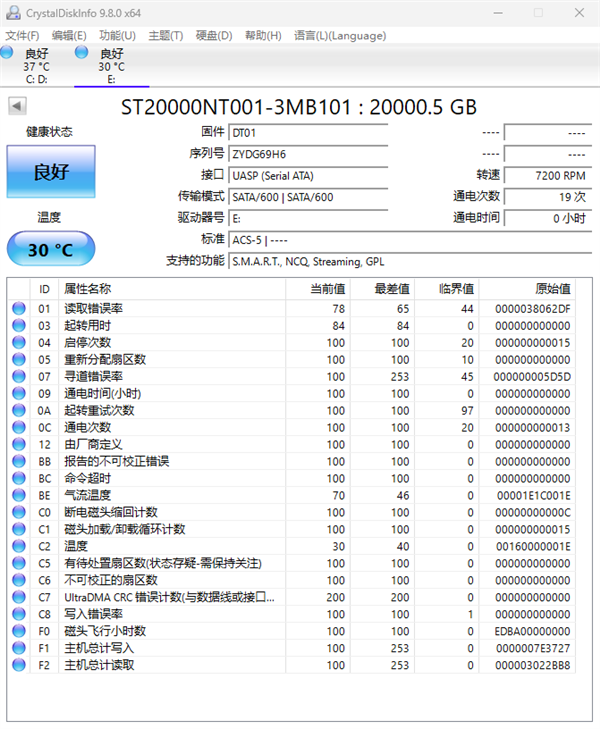
Task: Click status orb in row BC 命令超时
Action: pyautogui.click(x=19, y=478)
